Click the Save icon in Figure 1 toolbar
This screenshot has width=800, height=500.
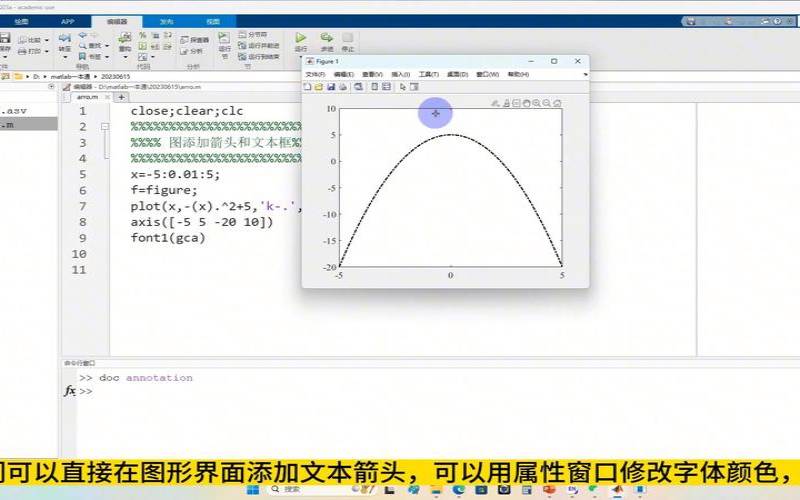coord(331,87)
